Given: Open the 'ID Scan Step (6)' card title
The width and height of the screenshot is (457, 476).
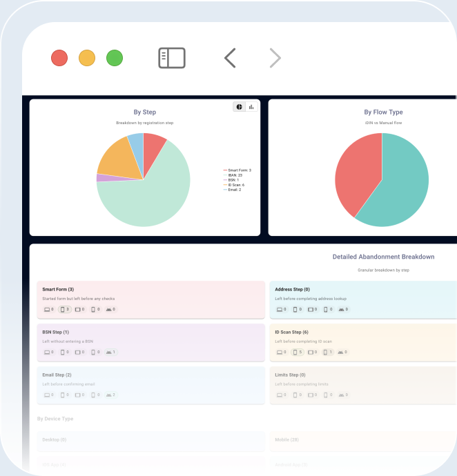Looking at the screenshot, I should tap(292, 332).
